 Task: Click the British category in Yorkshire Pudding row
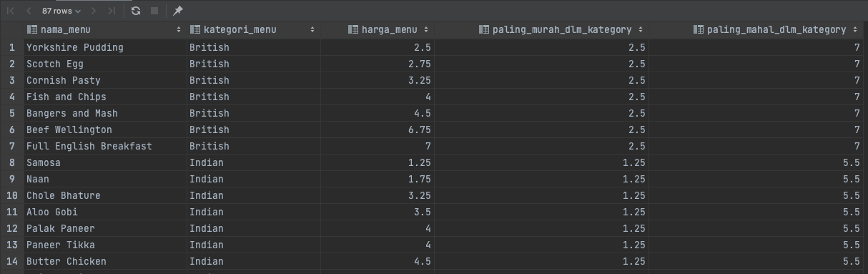pyautogui.click(x=253, y=47)
